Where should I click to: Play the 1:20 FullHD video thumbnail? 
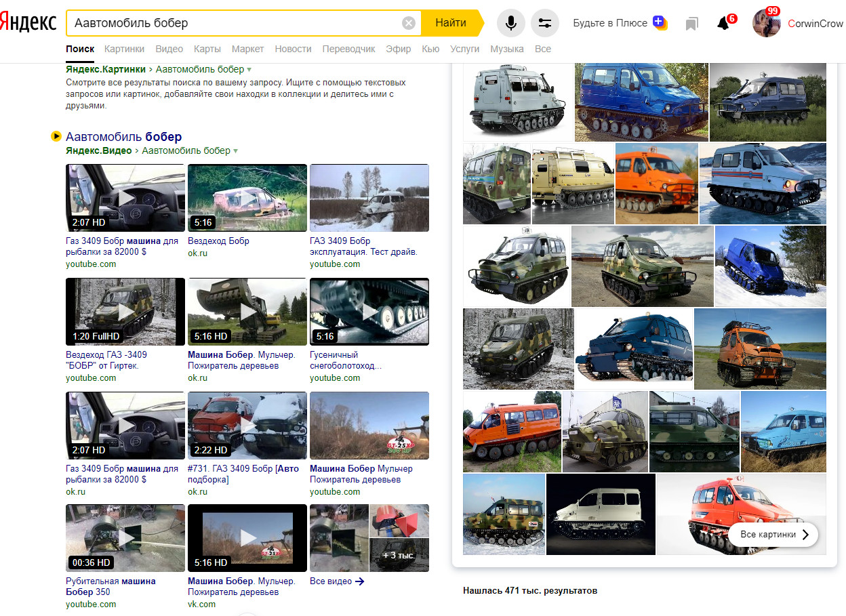tap(125, 312)
